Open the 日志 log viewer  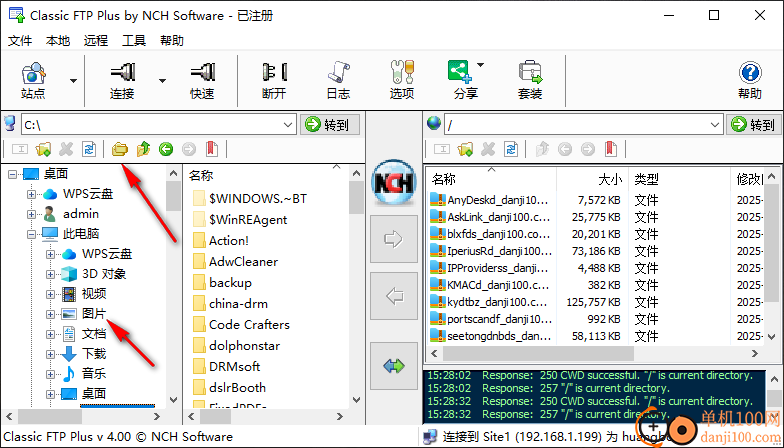338,80
